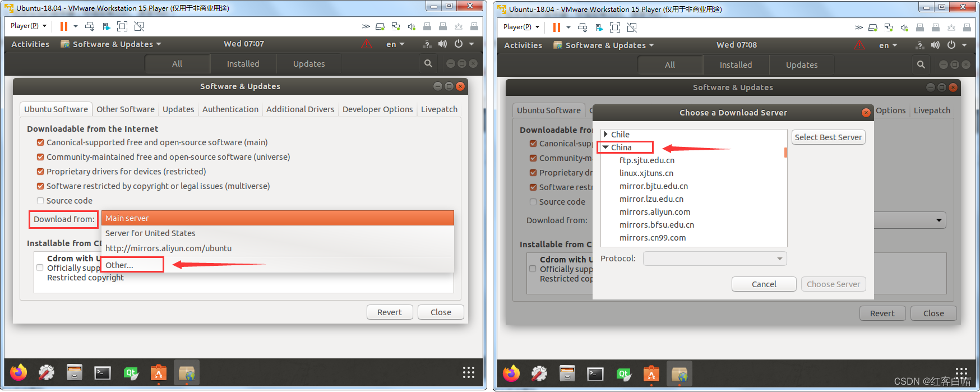Enter full screen mode in left VMware toolbar
The height and width of the screenshot is (392, 980).
122,26
